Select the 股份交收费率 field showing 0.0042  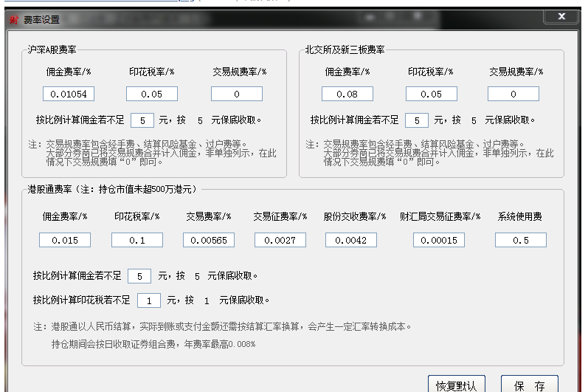point(351,240)
